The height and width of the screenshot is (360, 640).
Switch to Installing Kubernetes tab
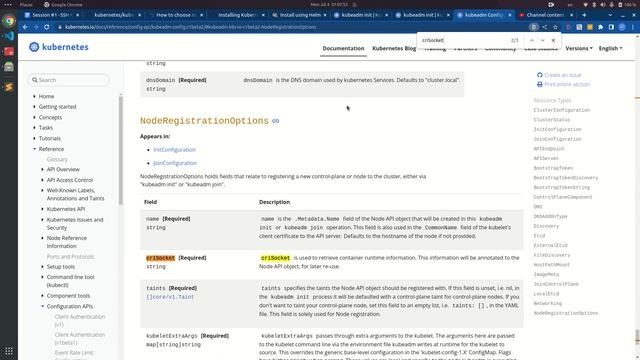coord(237,15)
